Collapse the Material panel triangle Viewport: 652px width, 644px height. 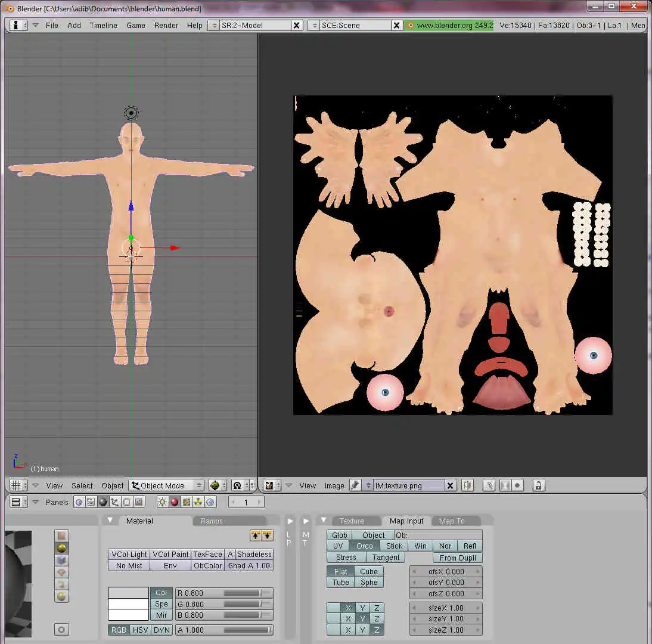(110, 521)
